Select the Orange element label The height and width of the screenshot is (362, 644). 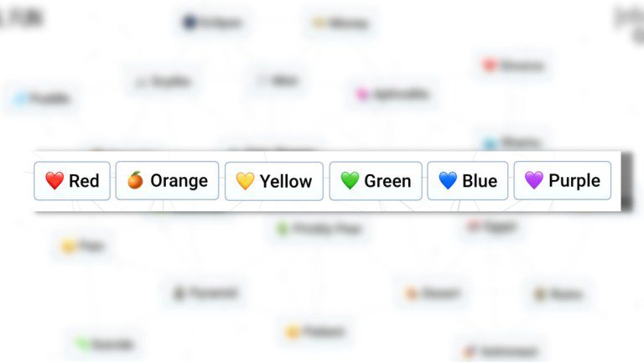[179, 181]
